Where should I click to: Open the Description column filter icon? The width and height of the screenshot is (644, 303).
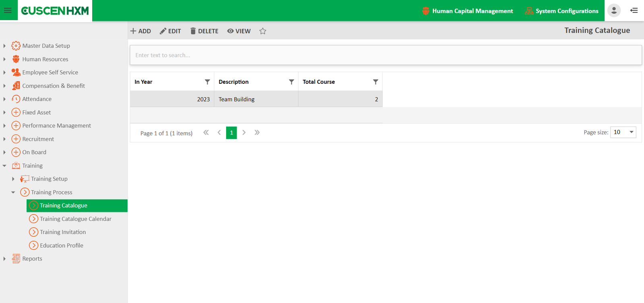coord(291,82)
